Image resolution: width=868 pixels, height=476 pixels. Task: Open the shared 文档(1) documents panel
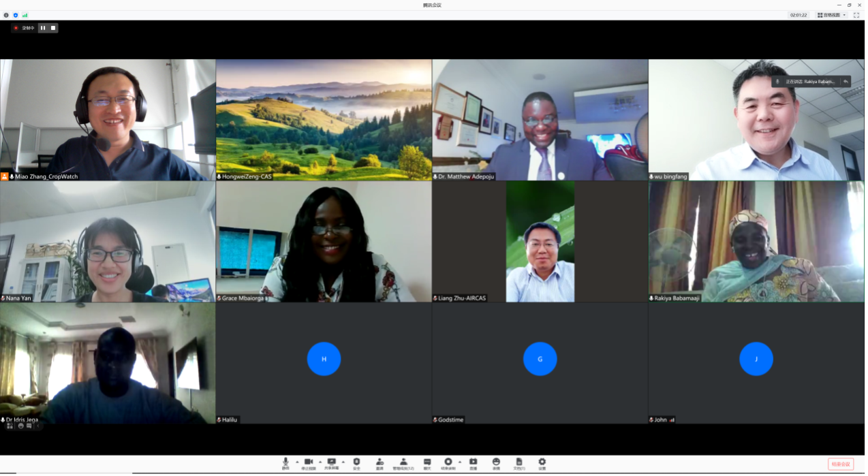518,463
